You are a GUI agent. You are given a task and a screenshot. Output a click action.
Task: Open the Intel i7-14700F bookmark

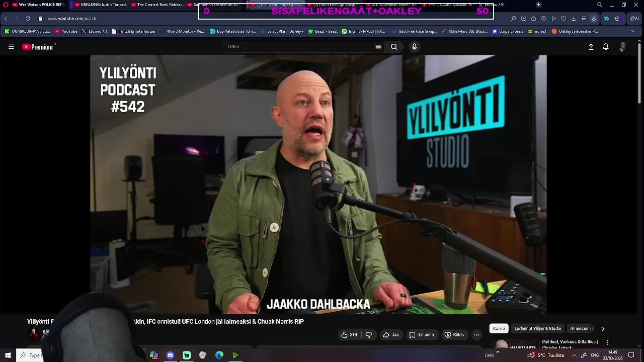[x=363, y=31]
